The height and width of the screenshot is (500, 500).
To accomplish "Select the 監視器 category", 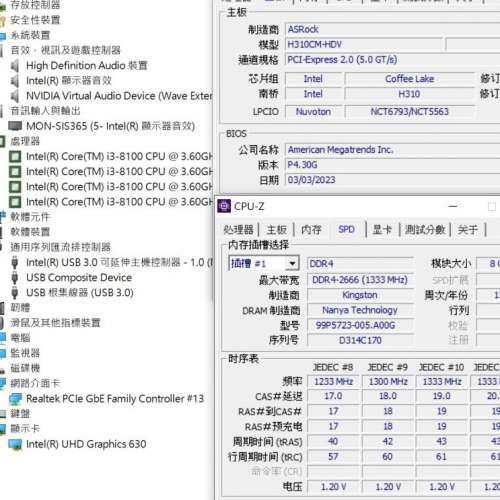I will click(x=25, y=353).
